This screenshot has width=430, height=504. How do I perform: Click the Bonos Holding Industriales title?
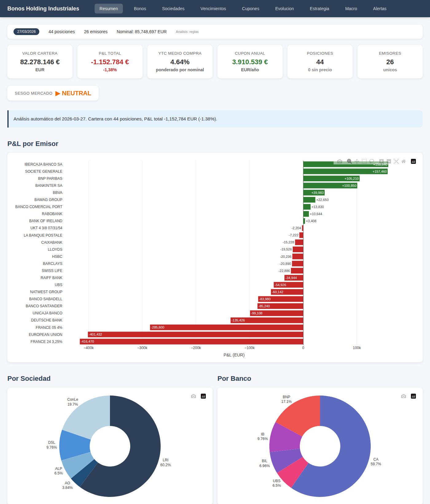point(43,9)
